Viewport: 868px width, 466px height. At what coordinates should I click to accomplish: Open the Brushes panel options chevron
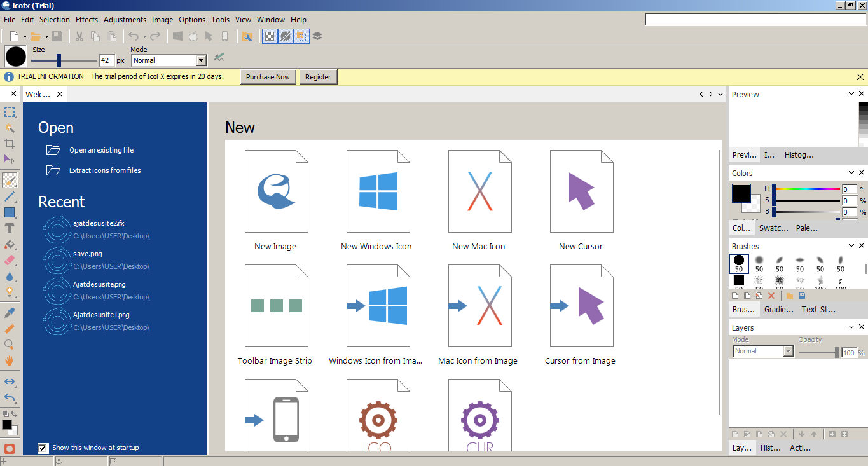(852, 245)
